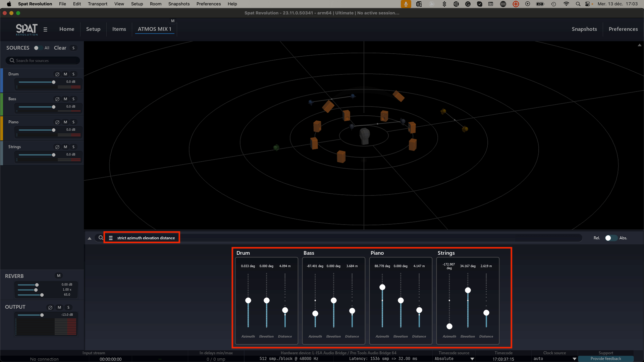Click the phase invert icon on Output
Image resolution: width=644 pixels, height=362 pixels.
pyautogui.click(x=50, y=308)
